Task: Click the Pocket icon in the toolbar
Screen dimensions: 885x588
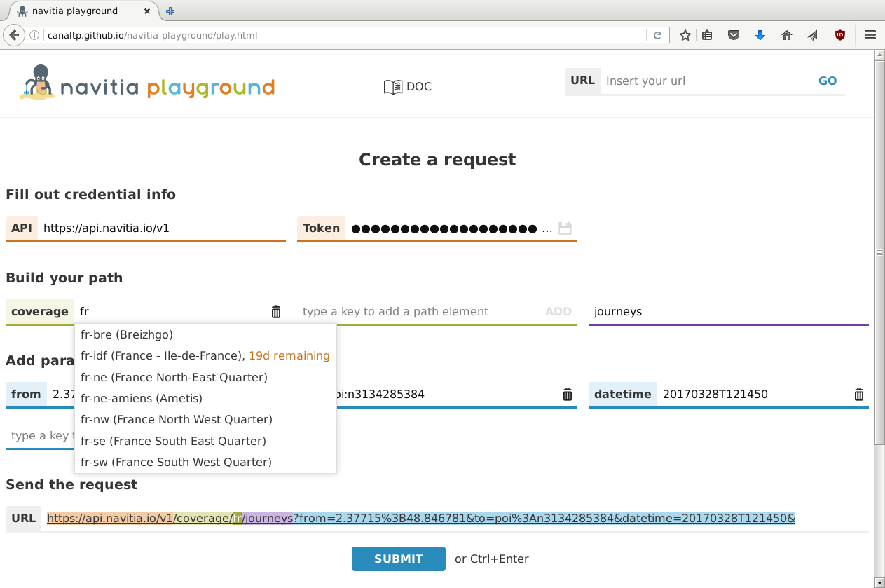Action: (x=734, y=35)
